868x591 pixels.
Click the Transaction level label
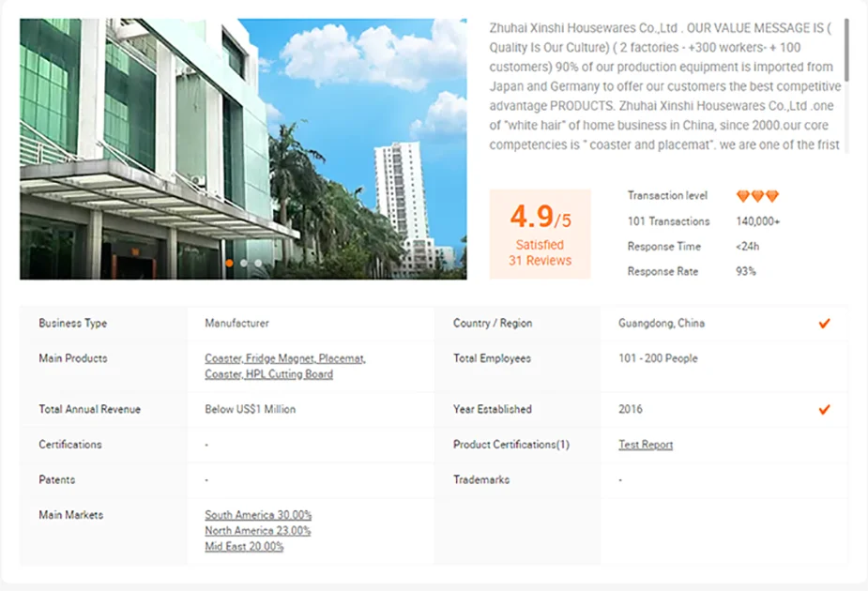(x=667, y=195)
